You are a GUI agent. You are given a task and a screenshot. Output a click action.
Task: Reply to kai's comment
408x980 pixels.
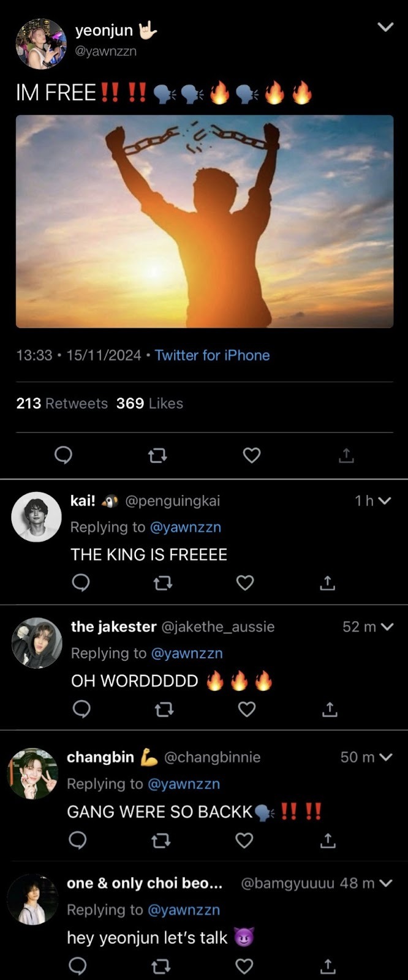click(x=81, y=582)
